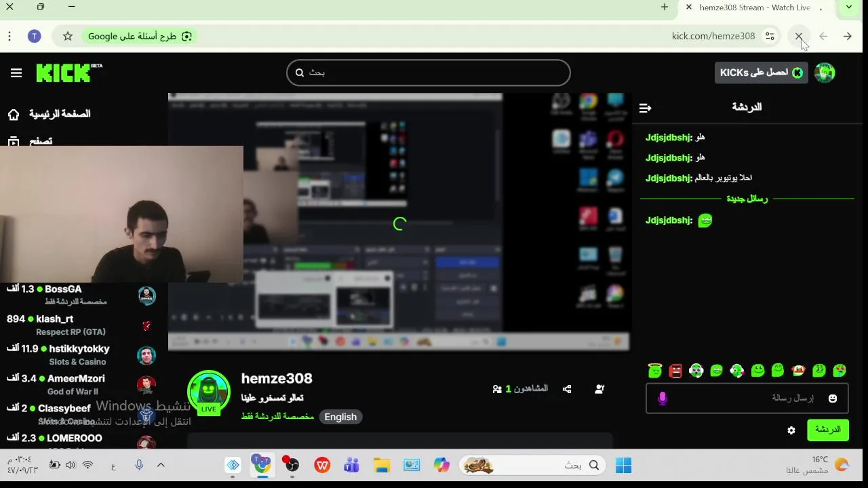Bookmark this page with star icon
This screenshot has height=488, width=868.
click(68, 37)
